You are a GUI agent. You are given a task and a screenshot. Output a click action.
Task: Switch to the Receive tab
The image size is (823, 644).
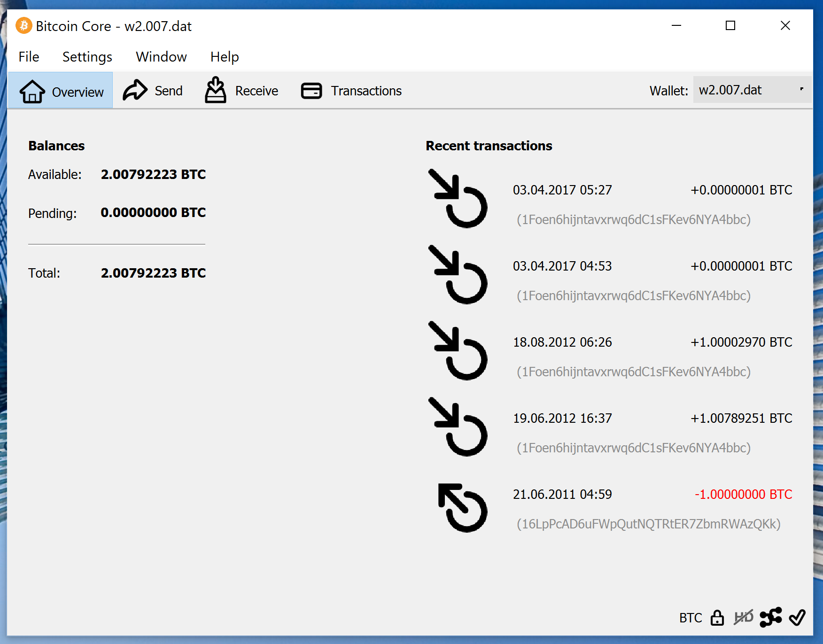242,91
